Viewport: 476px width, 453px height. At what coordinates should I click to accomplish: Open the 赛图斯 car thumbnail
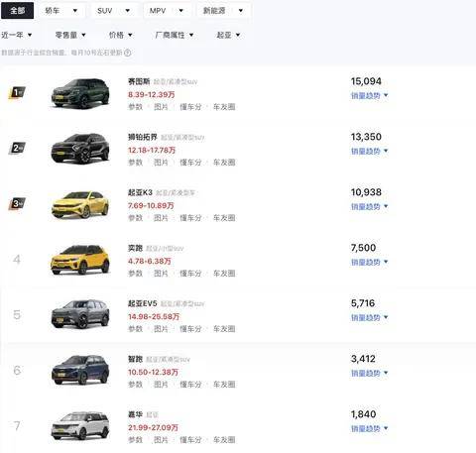pyautogui.click(x=80, y=93)
